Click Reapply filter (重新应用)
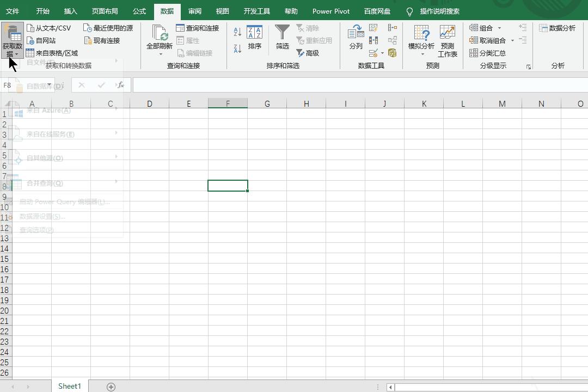 point(314,40)
